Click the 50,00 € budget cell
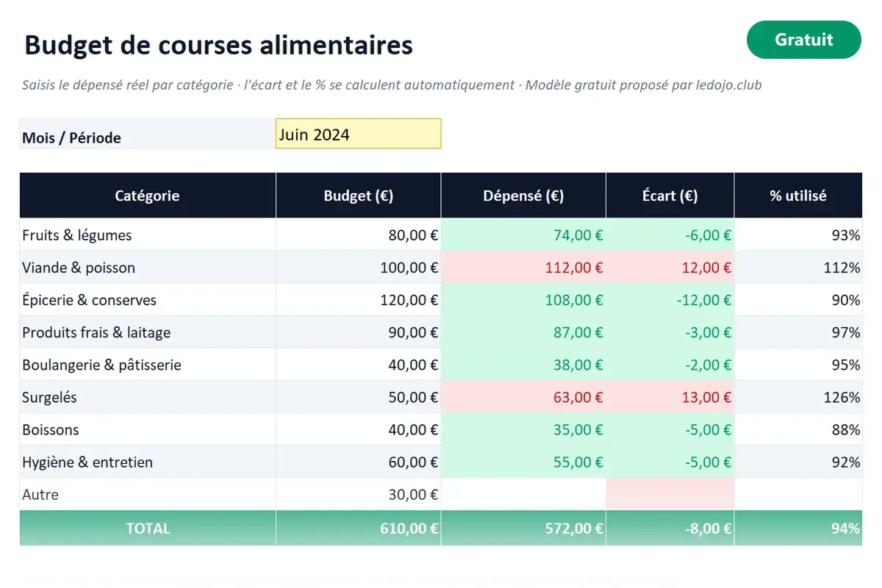 tap(359, 397)
